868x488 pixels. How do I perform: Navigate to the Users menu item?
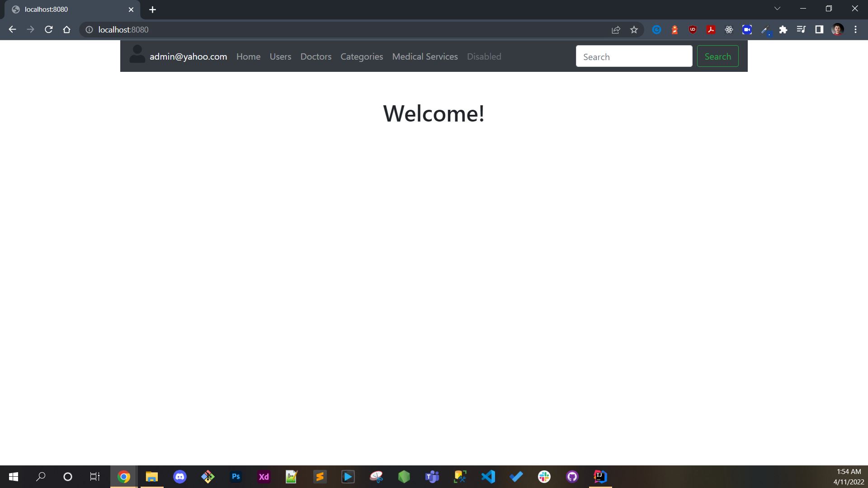[280, 56]
